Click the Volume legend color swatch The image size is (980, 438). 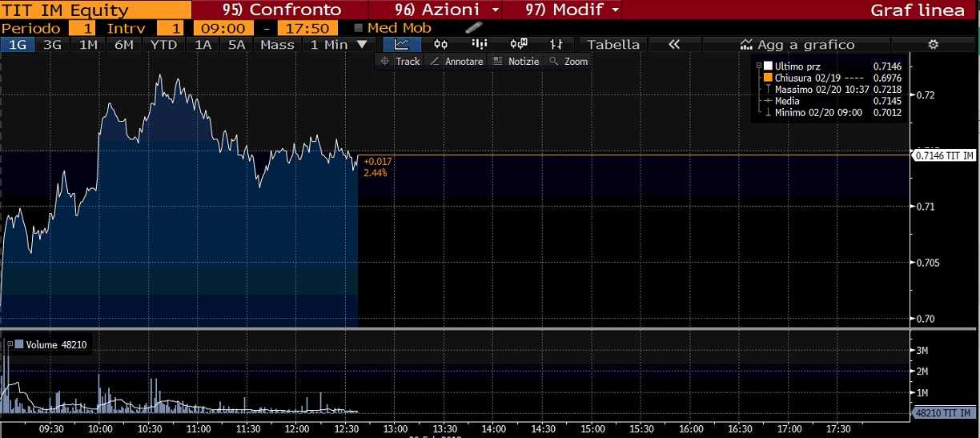click(x=19, y=345)
